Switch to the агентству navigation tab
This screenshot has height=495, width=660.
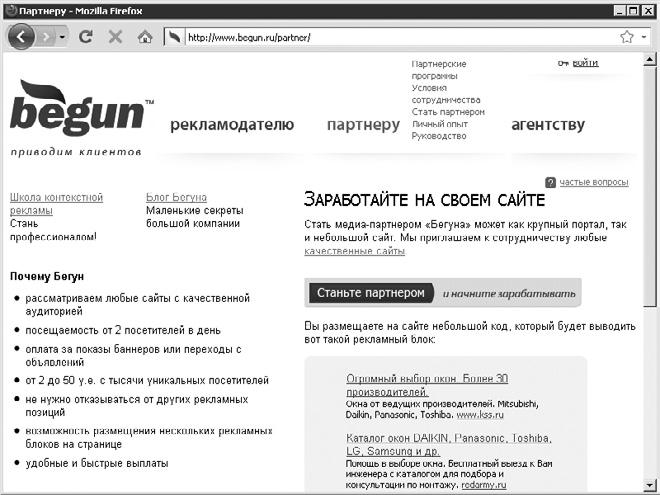pyautogui.click(x=547, y=125)
